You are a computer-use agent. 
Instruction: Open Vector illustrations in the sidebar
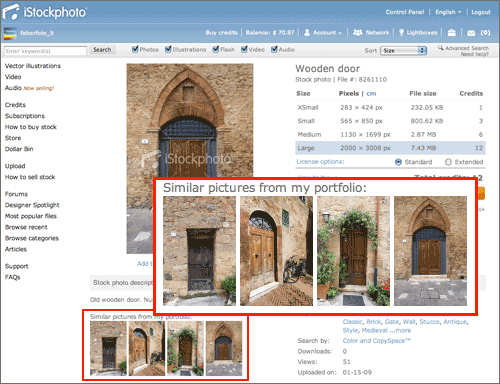tap(33, 66)
